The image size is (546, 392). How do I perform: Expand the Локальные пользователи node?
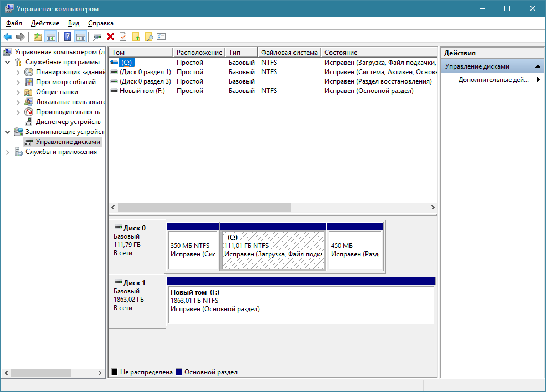point(18,102)
